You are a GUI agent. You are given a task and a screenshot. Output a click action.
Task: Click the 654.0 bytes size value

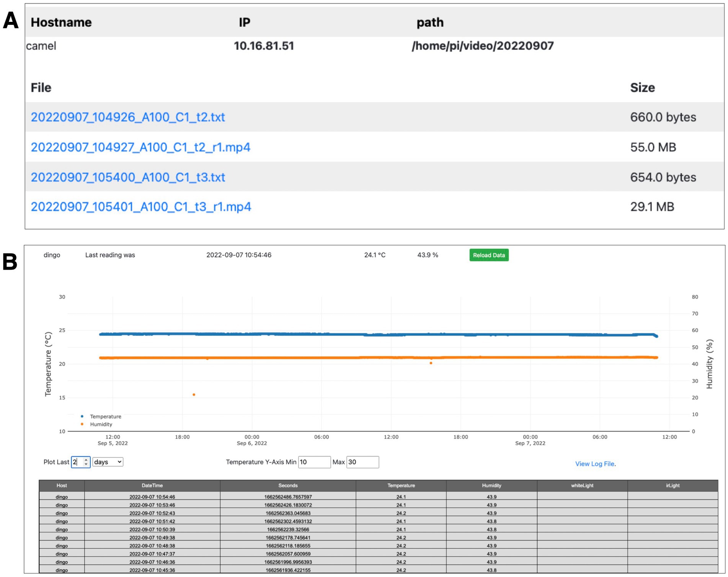point(663,177)
